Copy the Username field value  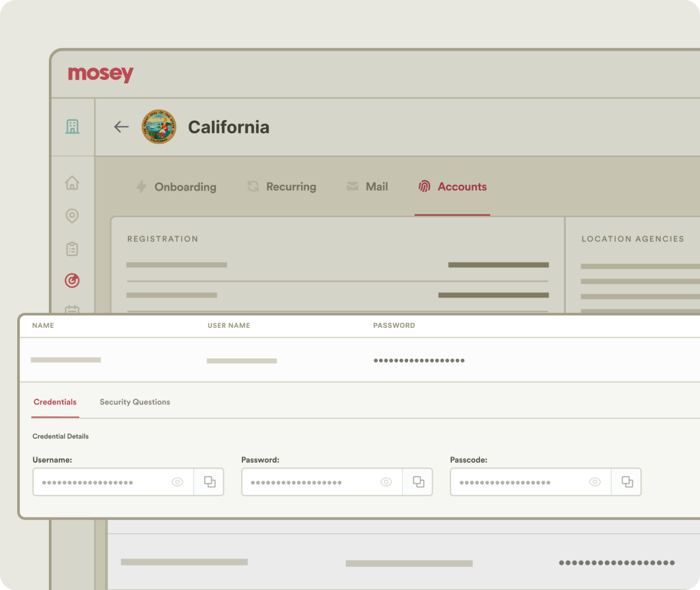[209, 482]
